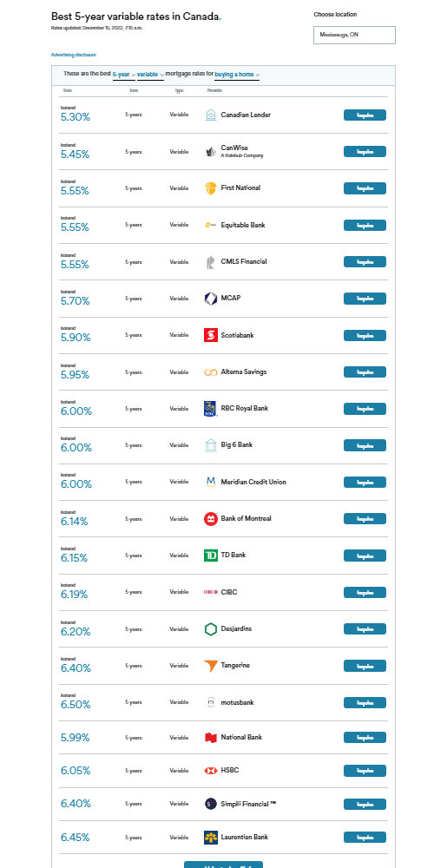Expand the buying a home dropdown
The height and width of the screenshot is (868, 434).
[238, 74]
